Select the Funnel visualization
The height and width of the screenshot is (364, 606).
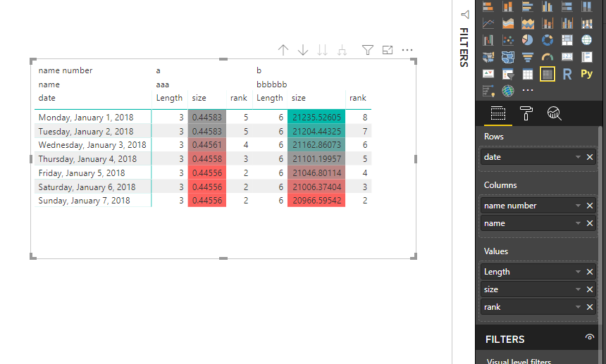(528, 57)
